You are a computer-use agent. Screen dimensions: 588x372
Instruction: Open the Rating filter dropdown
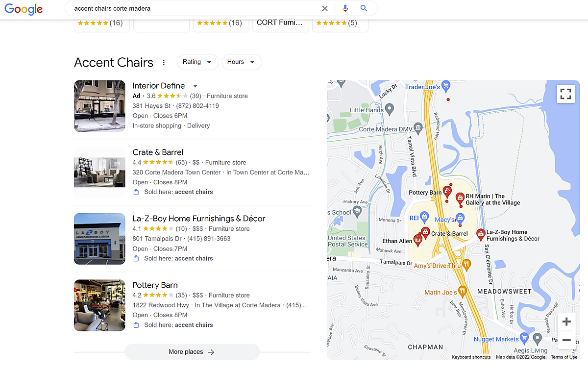coord(197,62)
